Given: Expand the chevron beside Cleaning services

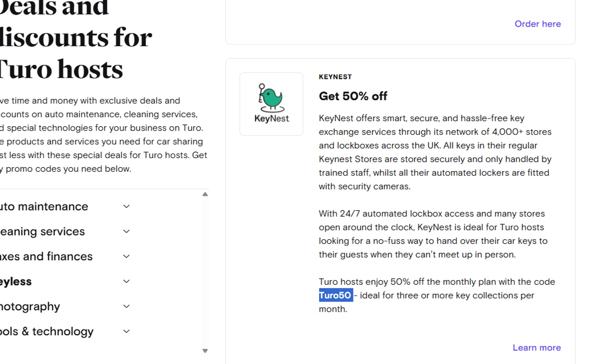Looking at the screenshot, I should point(126,231).
